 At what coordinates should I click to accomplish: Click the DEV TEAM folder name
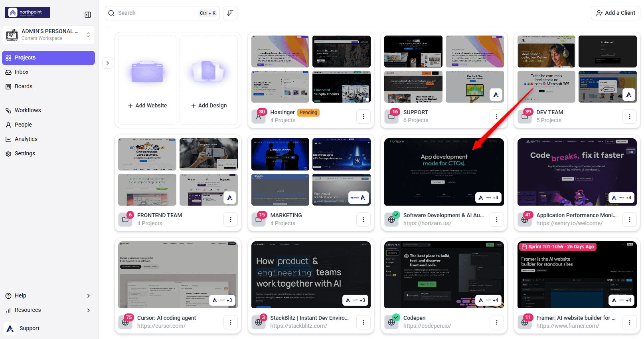[549, 113]
